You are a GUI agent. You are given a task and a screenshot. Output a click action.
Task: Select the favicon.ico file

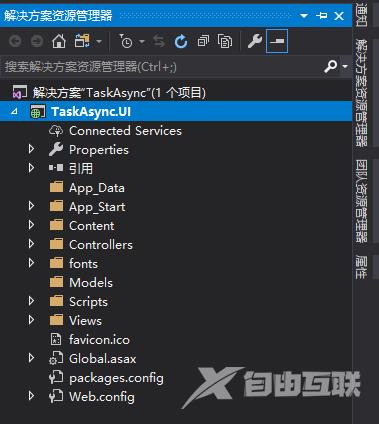click(x=99, y=340)
